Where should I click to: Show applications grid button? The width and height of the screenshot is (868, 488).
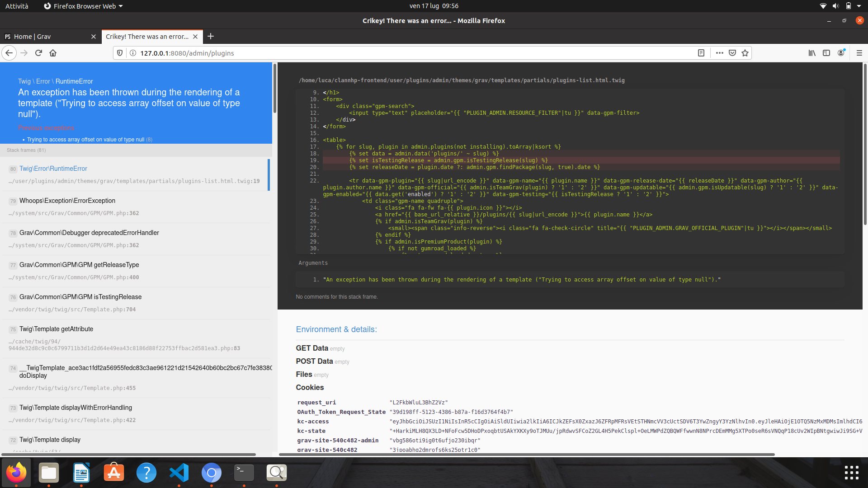(x=852, y=473)
